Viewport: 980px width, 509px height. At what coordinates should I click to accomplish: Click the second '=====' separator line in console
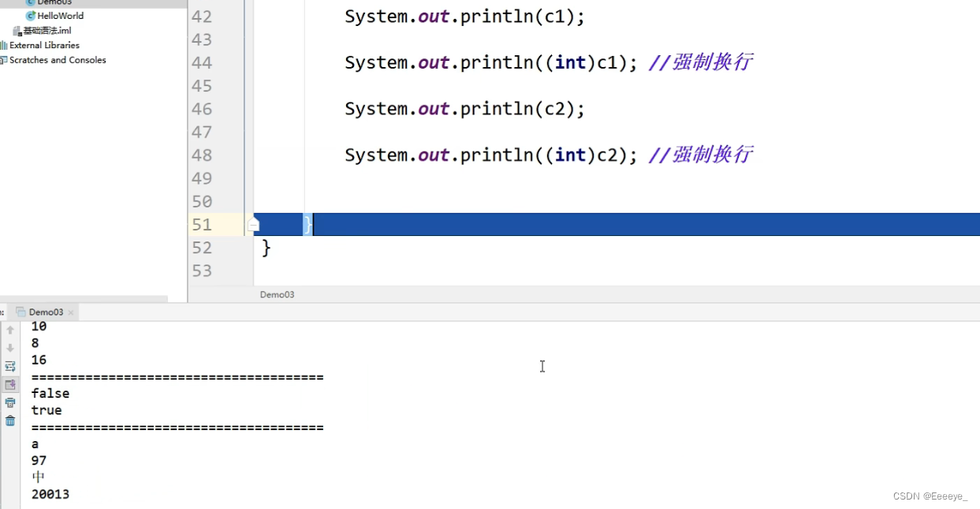pyautogui.click(x=177, y=428)
